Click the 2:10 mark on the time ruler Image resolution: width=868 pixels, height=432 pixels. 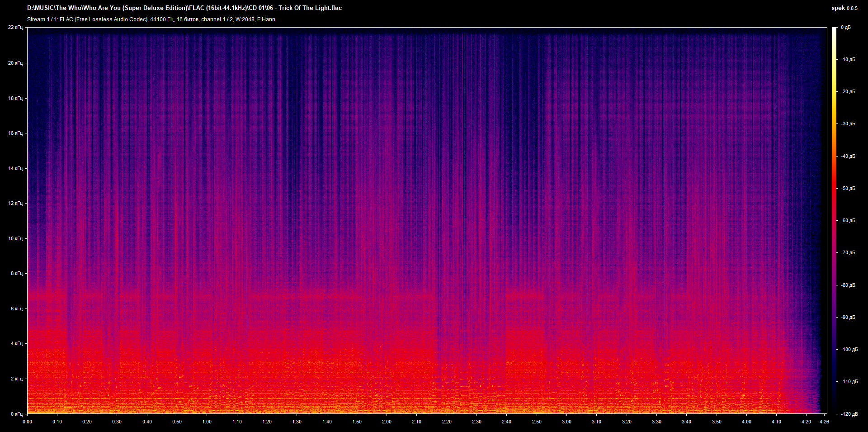click(x=416, y=422)
